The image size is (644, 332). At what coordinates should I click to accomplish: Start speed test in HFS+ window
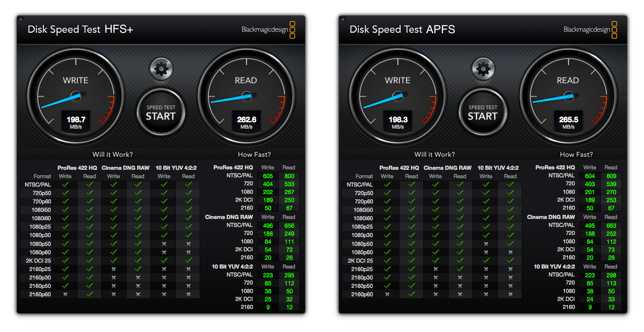161,113
